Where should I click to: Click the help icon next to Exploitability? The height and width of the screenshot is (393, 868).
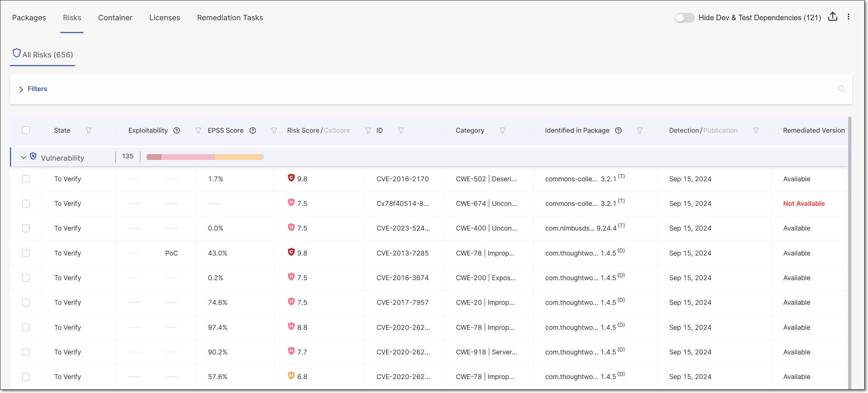click(x=177, y=131)
